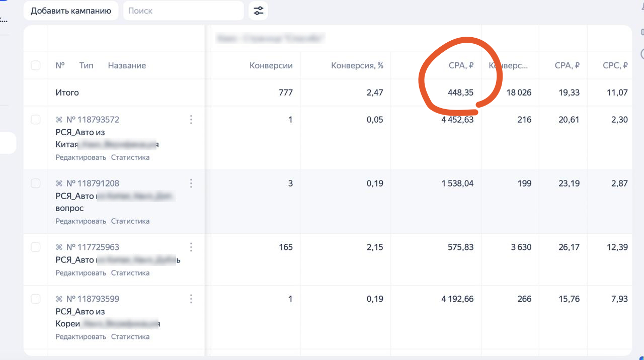Click the type icon beside № 118791208
The image size is (644, 360).
coord(59,184)
